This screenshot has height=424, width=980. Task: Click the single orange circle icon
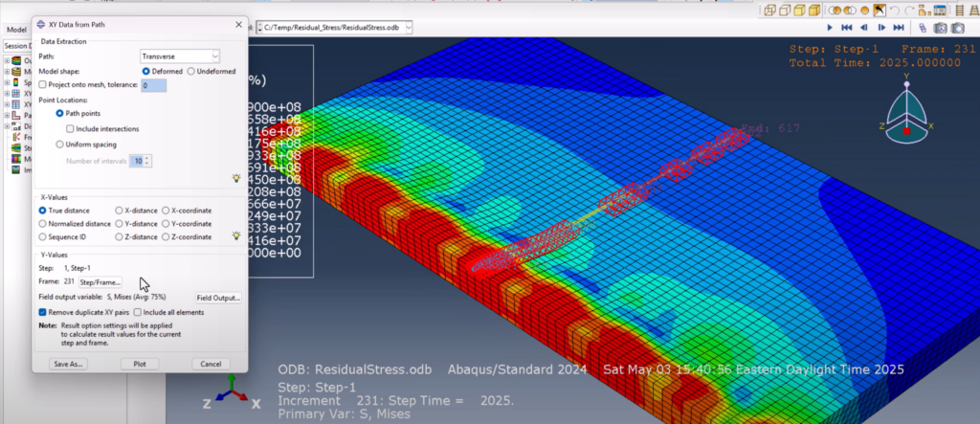[865, 10]
